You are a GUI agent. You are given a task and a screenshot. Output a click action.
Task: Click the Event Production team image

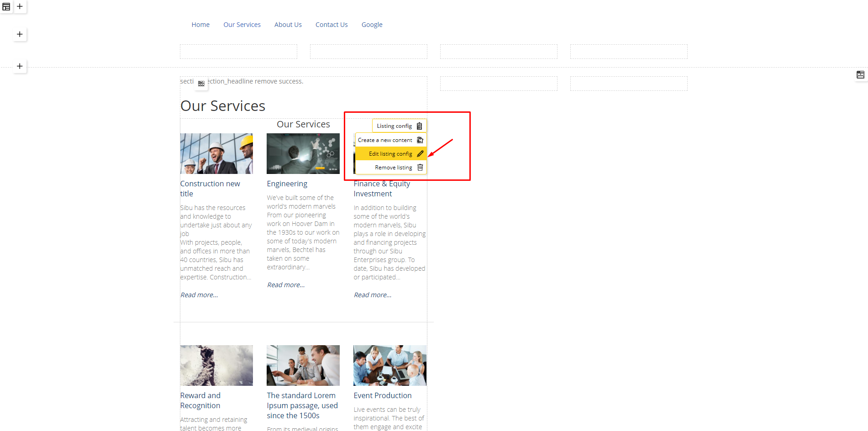[x=390, y=365]
